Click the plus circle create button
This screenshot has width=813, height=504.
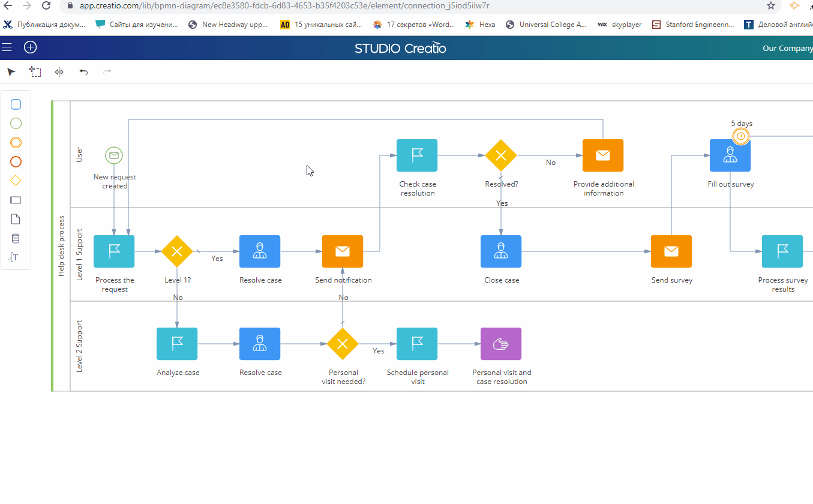(30, 47)
